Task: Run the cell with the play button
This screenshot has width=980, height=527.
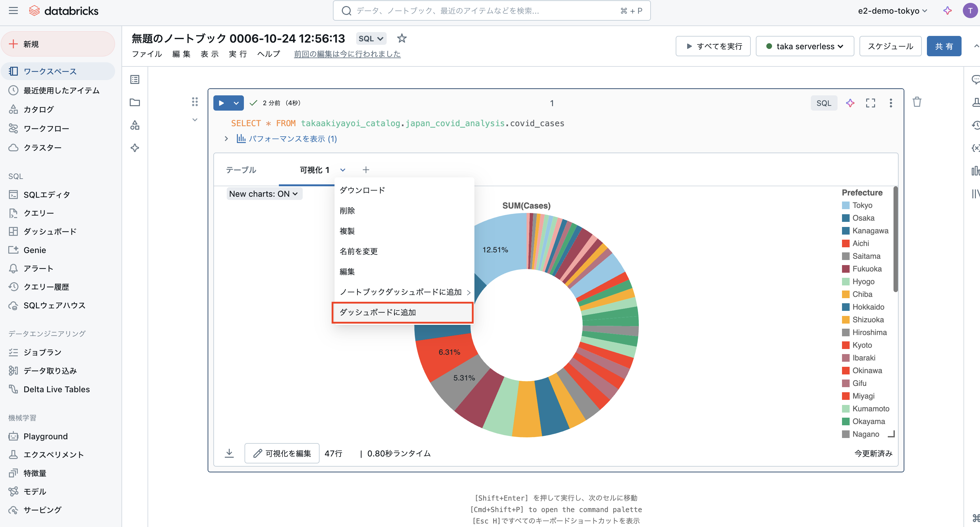Action: pos(221,103)
